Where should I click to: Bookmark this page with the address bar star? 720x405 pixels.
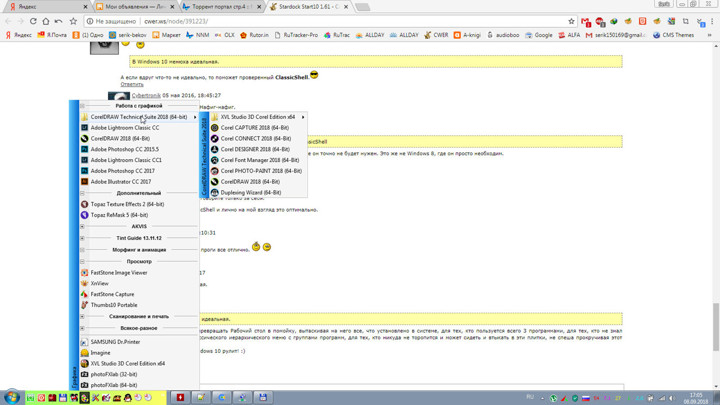pos(571,21)
